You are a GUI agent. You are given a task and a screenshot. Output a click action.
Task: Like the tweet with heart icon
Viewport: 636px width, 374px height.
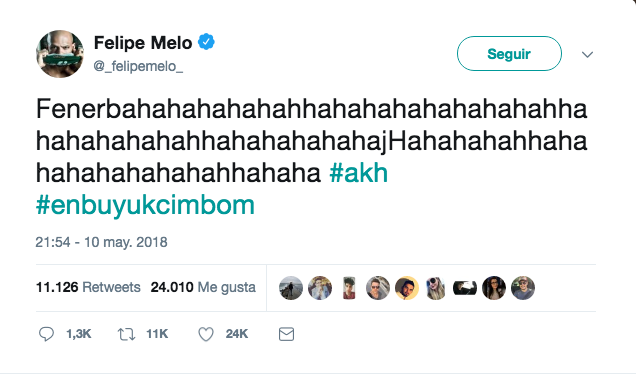click(x=206, y=334)
